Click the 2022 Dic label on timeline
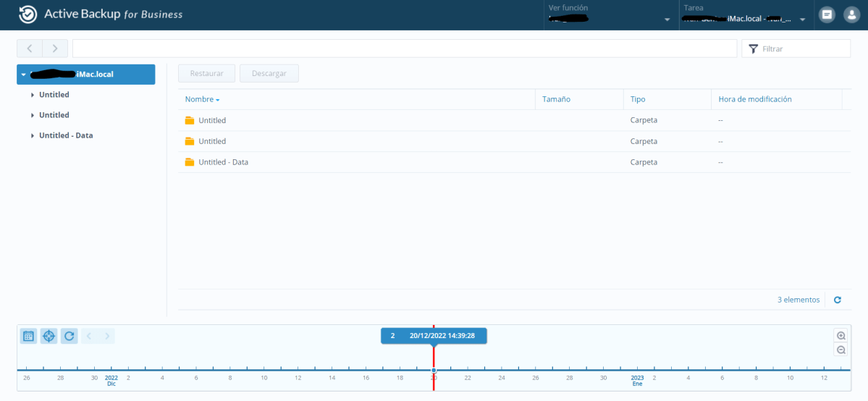868x401 pixels. point(111,381)
